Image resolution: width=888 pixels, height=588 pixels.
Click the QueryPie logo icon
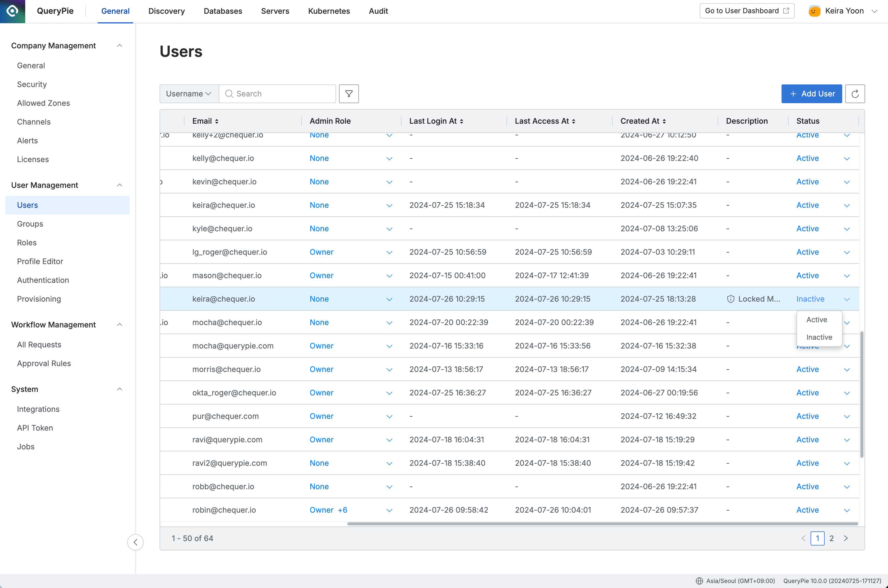click(x=12, y=11)
